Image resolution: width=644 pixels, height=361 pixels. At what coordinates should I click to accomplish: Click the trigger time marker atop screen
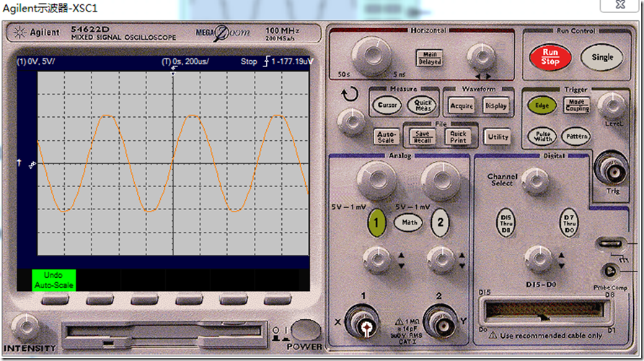(x=173, y=71)
